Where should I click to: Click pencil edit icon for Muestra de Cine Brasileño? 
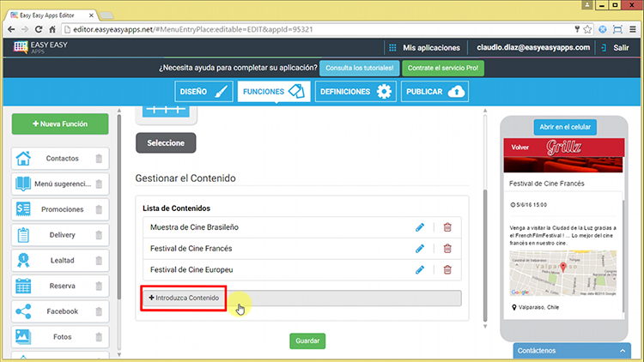420,226
